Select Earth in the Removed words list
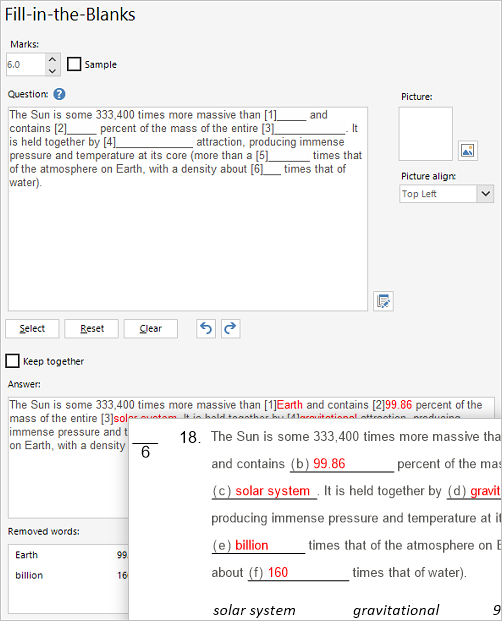This screenshot has height=621, width=502. click(27, 555)
